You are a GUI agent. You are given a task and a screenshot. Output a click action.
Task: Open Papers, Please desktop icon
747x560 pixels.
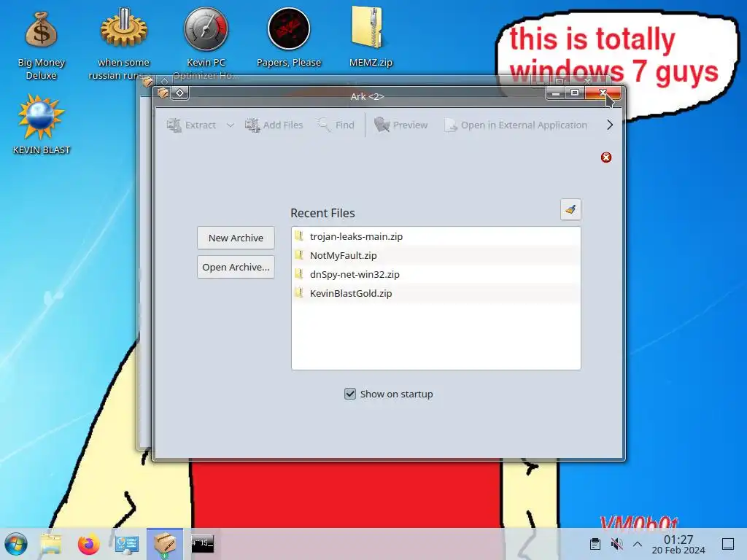pos(289,38)
